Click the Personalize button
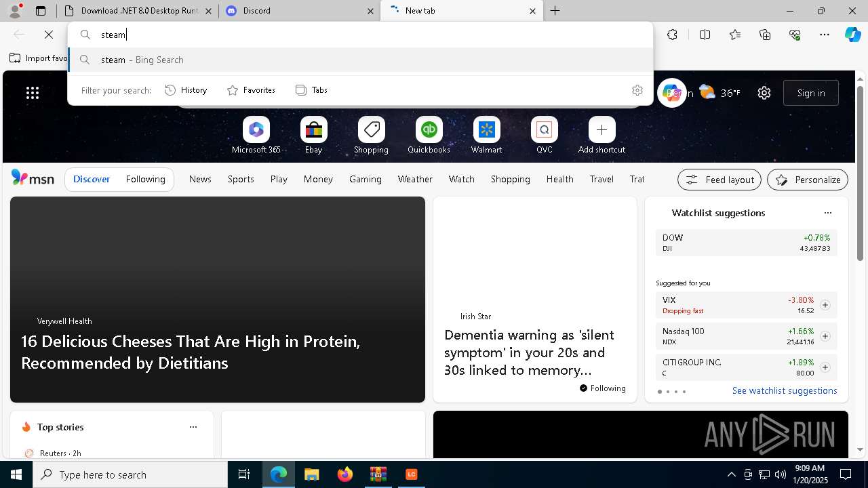The width and height of the screenshot is (868, 488). tap(808, 180)
